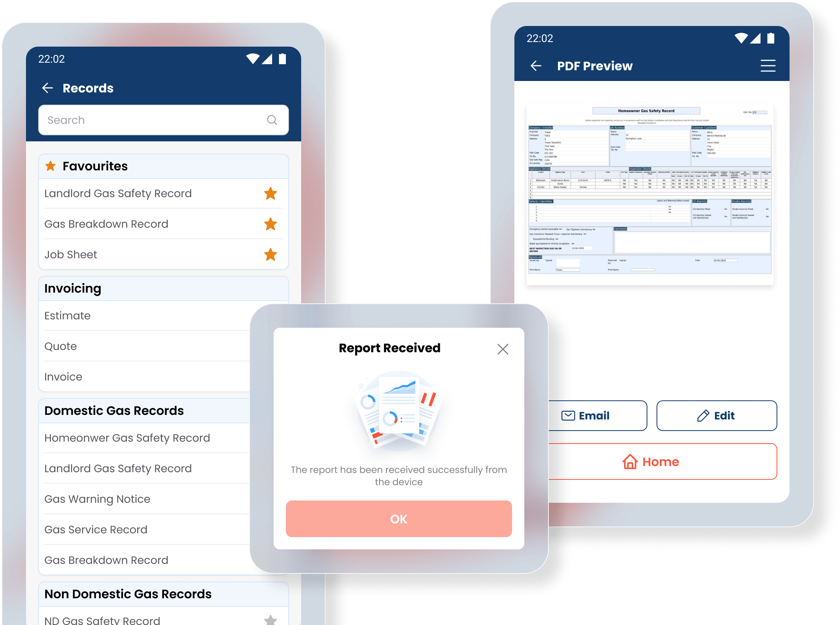Close the Report Received popup dialog

coord(503,349)
